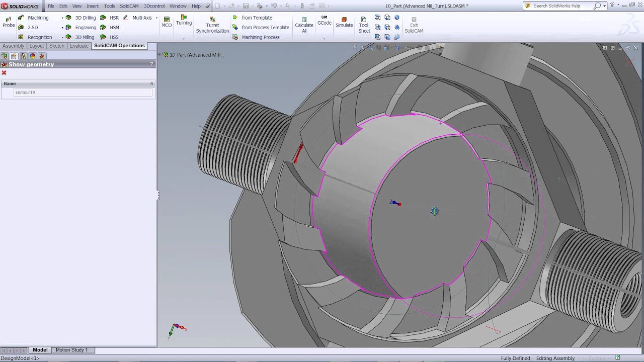
Task: Select the HSR operation
Action: point(110,18)
